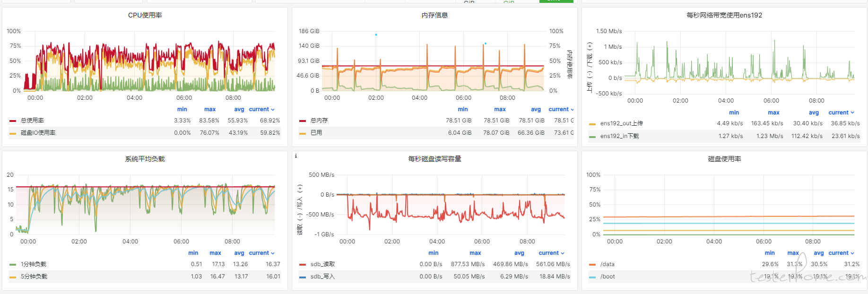868x294 pixels.
Task: Click the color swatch beside 5分钟负载
Action: (x=13, y=277)
